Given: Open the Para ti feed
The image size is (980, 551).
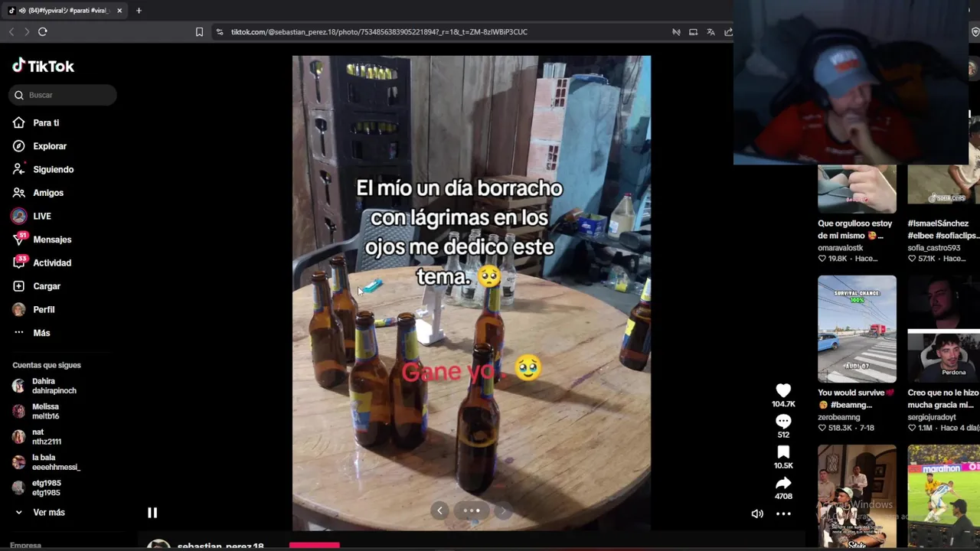Looking at the screenshot, I should click(35, 122).
